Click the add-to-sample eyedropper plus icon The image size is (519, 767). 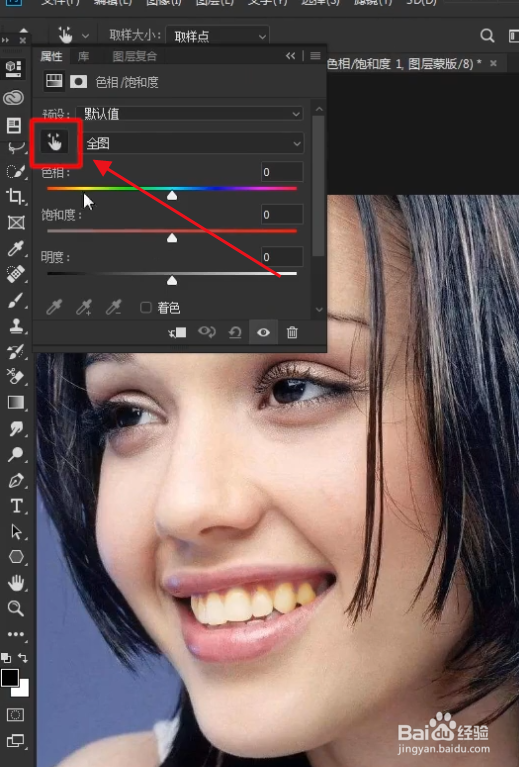click(x=84, y=307)
